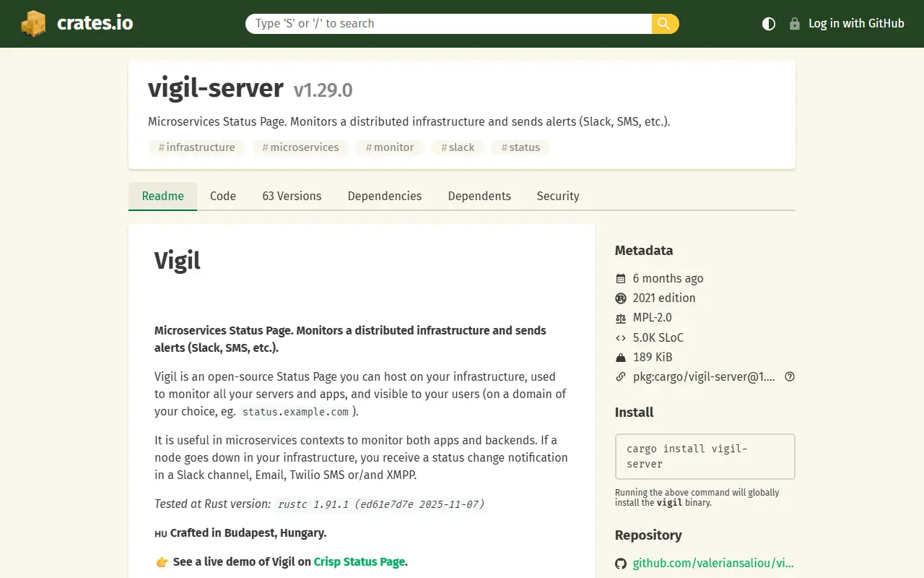Click the GitHub icon under Repository
Screen dimensions: 924x578
(x=621, y=564)
